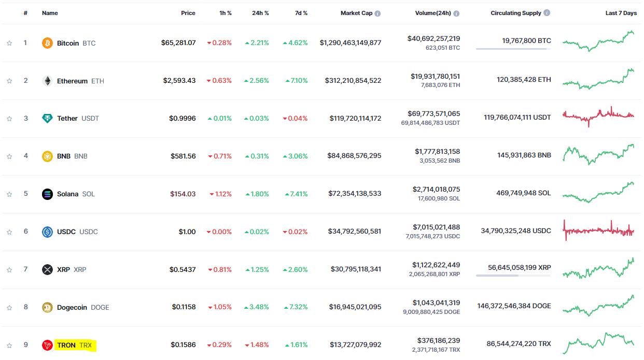Click the Tether logo icon
644x360 pixels.
47,119
